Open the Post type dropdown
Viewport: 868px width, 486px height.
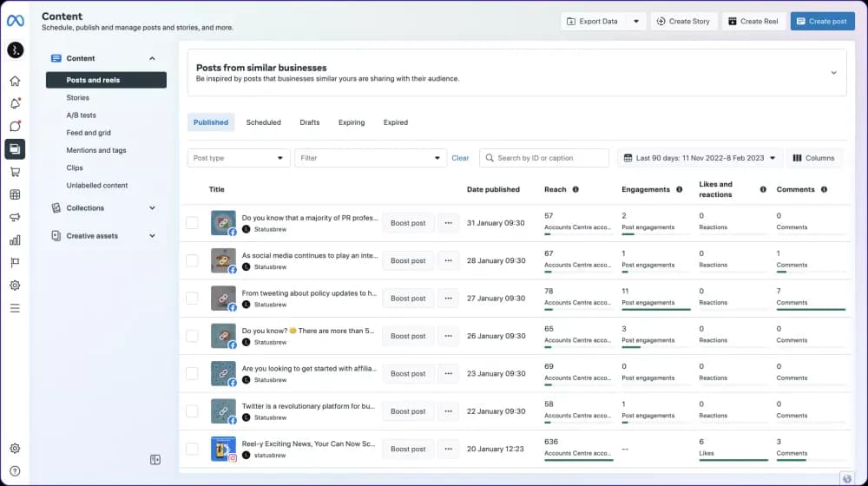(x=239, y=158)
